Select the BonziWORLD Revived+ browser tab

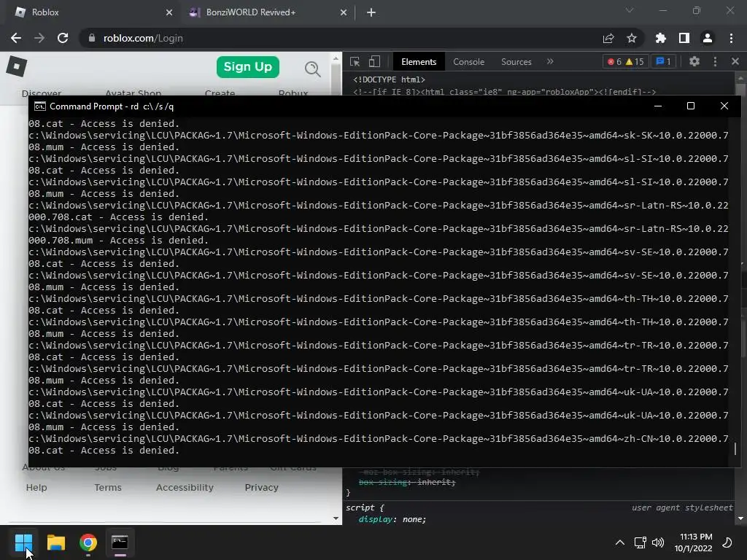267,12
